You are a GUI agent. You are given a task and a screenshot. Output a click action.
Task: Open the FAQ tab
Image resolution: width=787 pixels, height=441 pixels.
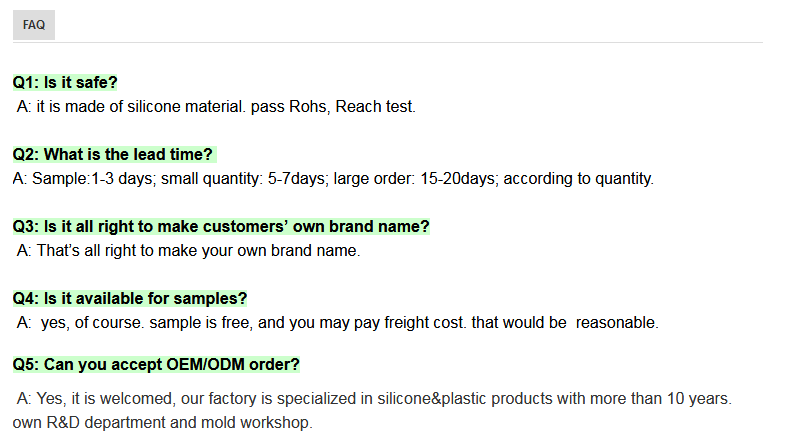(x=34, y=25)
